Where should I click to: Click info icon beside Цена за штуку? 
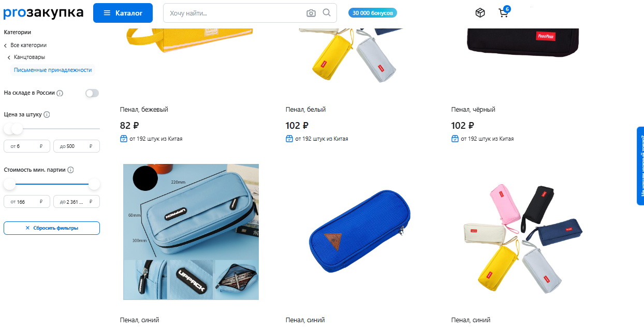[x=47, y=114]
